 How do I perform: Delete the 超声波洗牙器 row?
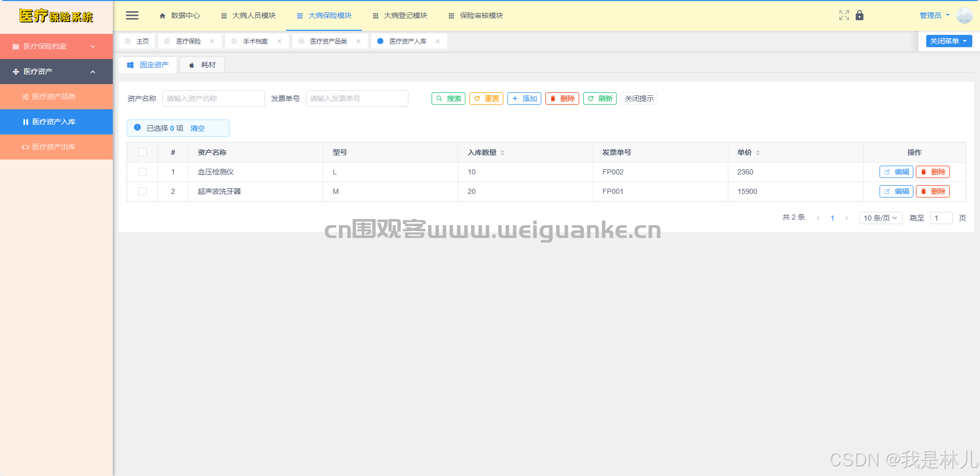[933, 191]
